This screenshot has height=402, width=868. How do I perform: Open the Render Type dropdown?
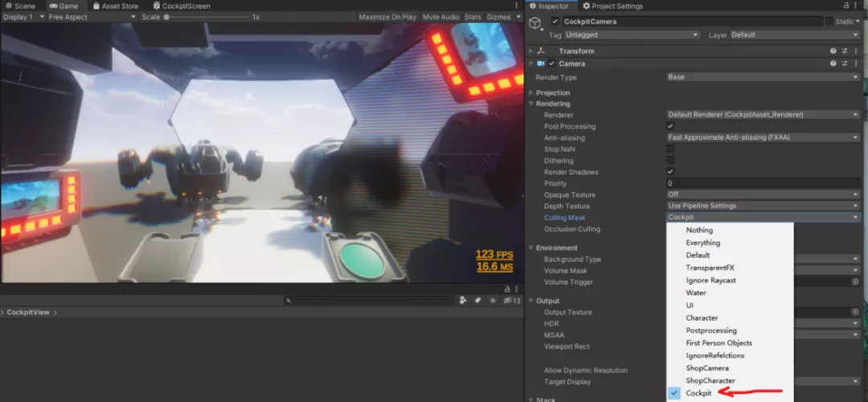[x=763, y=77]
